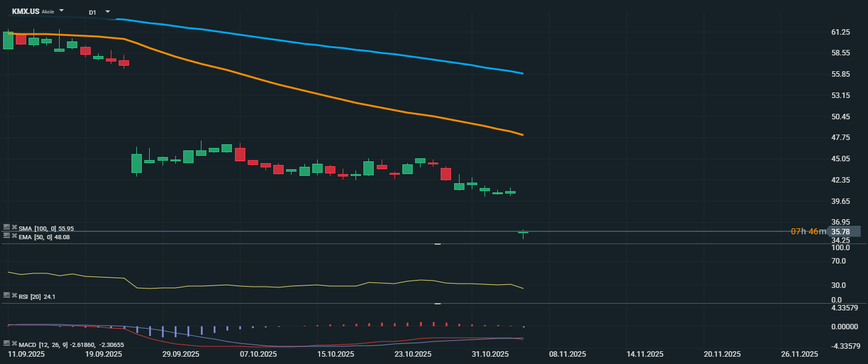Open RSI indicator settings icon
868x364 pixels.
pos(7,295)
